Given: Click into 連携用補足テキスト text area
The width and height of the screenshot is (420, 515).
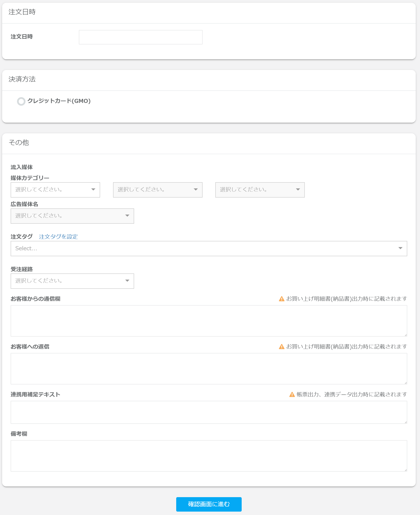Looking at the screenshot, I should coord(209,412).
